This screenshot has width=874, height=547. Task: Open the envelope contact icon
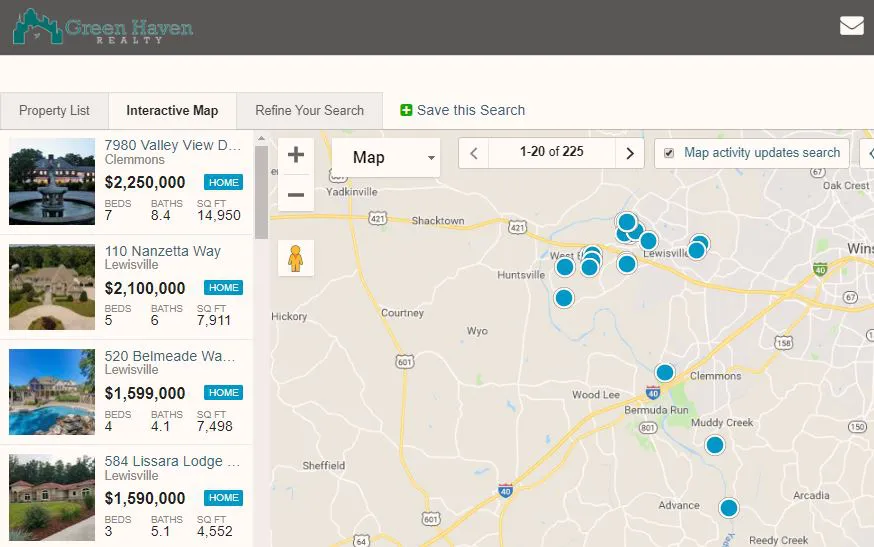point(852,26)
